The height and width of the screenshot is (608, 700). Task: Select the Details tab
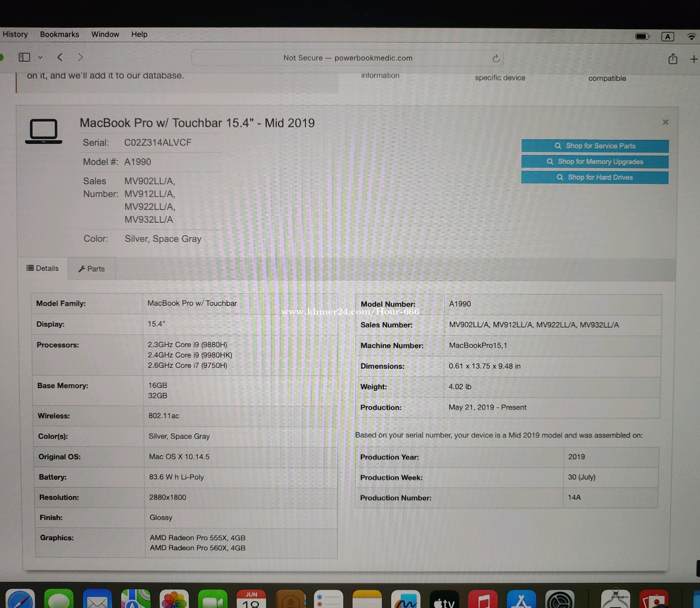click(43, 268)
